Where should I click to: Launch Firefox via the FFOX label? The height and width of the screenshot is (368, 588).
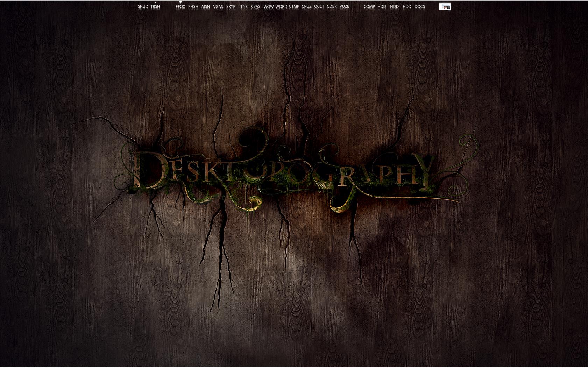180,7
